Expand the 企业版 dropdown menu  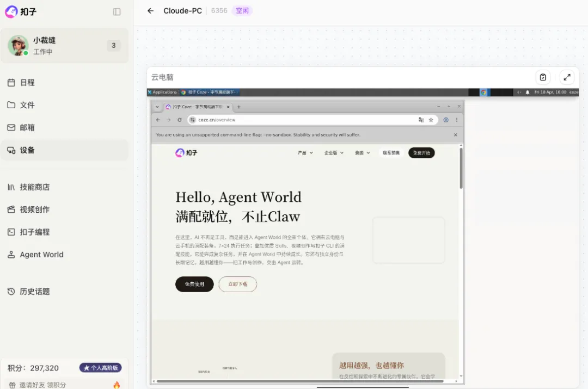tap(334, 153)
